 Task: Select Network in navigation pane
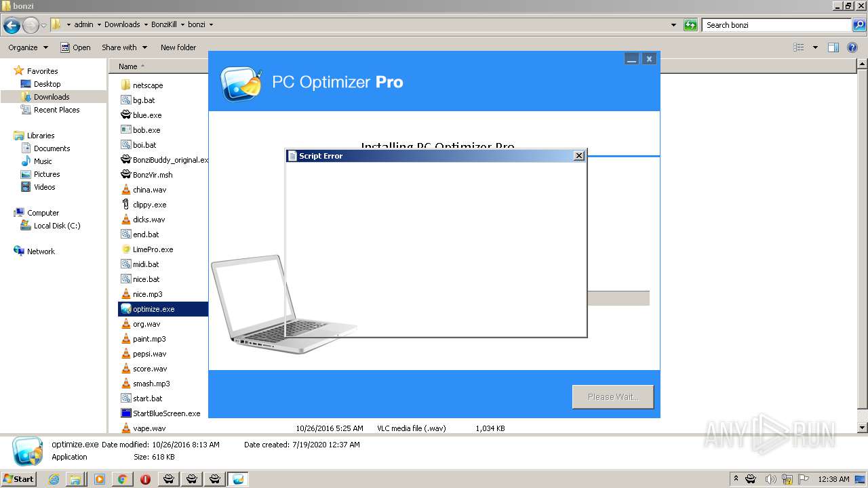point(41,251)
